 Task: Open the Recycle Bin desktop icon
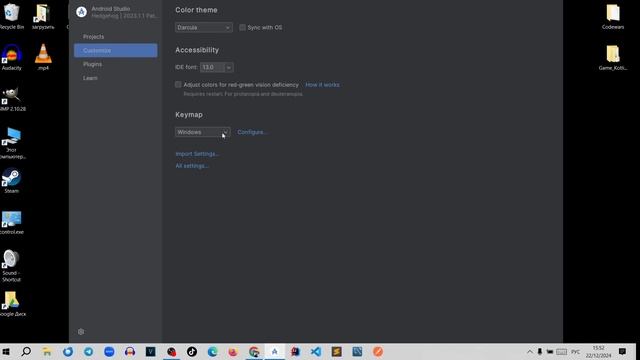tap(11, 16)
